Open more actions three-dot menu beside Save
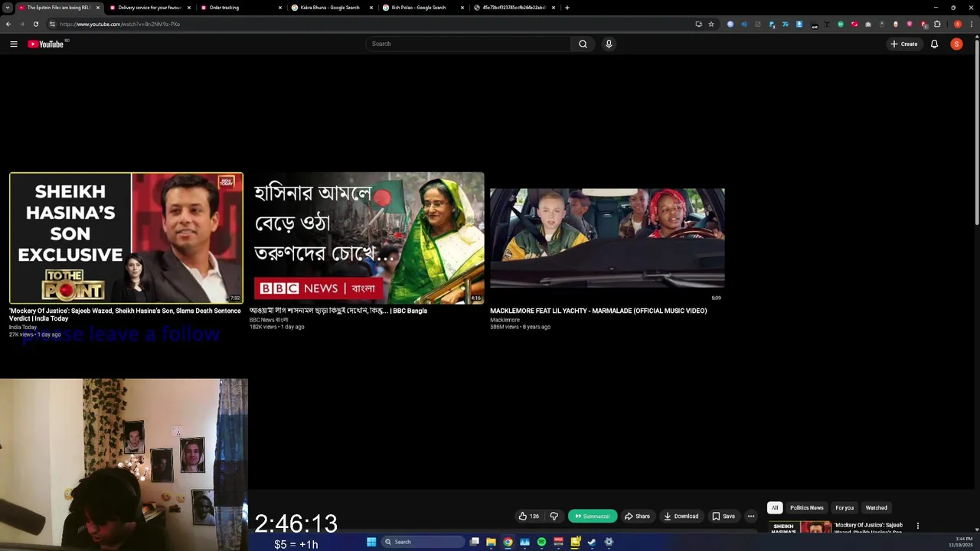Viewport: 980px width, 551px height. [x=751, y=516]
